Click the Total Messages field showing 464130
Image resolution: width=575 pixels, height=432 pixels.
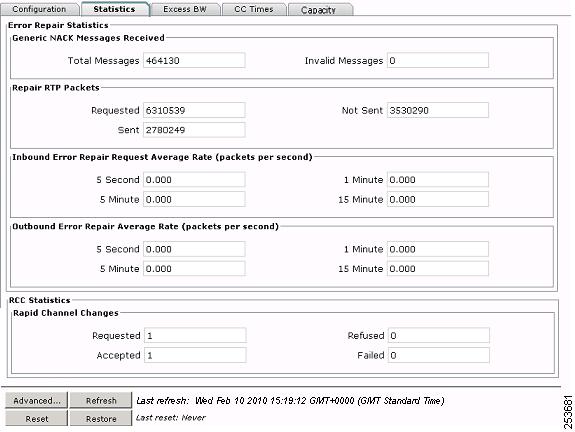click(194, 60)
